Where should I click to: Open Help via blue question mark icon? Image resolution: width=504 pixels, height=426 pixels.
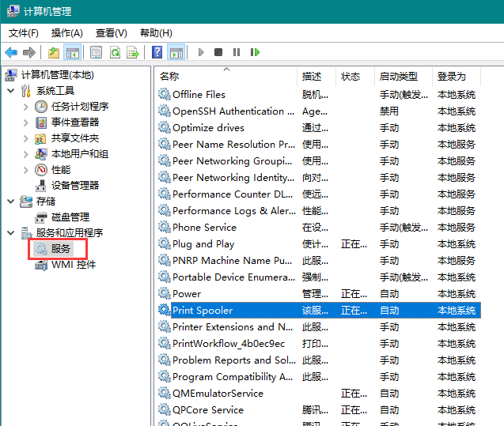point(157,52)
